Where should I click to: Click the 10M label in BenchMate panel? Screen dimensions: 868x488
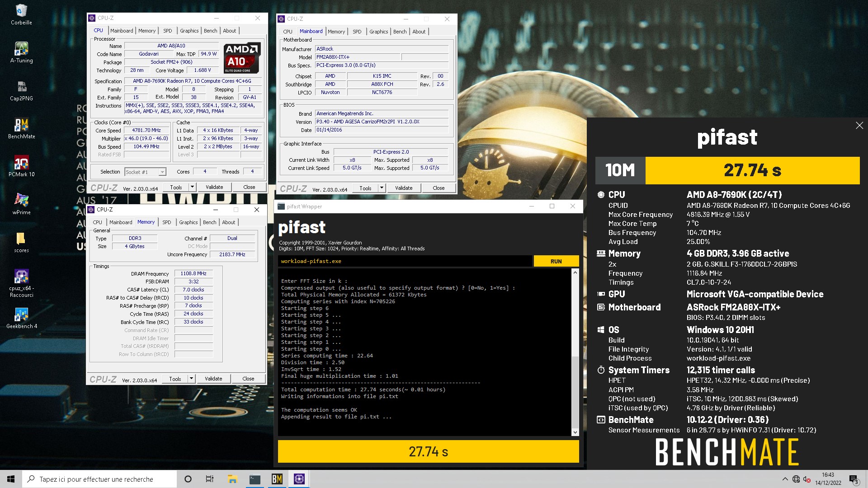tap(620, 170)
